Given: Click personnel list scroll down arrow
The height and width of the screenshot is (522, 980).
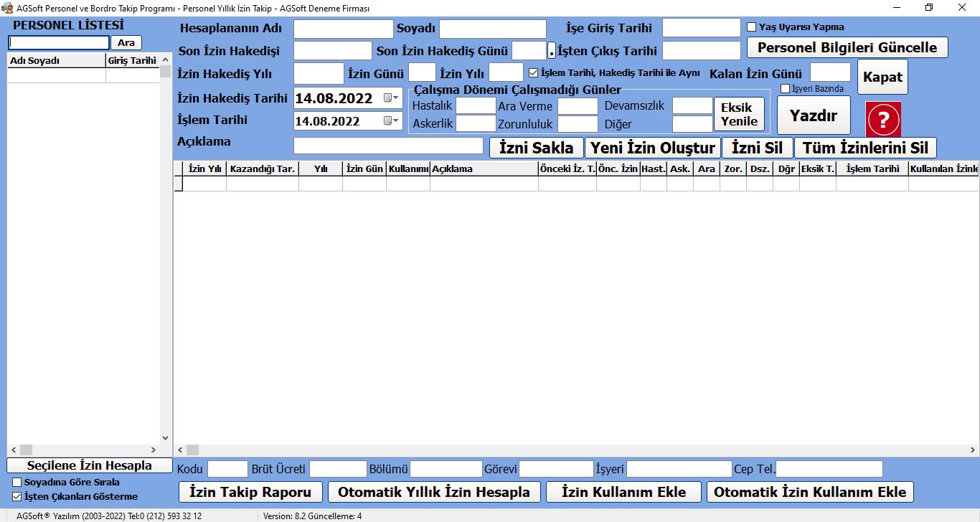Looking at the screenshot, I should [x=166, y=438].
